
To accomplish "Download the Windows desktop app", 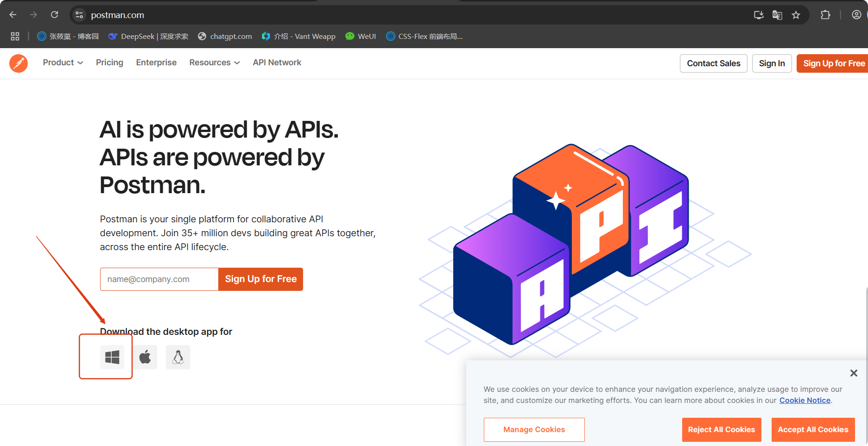I will (112, 357).
